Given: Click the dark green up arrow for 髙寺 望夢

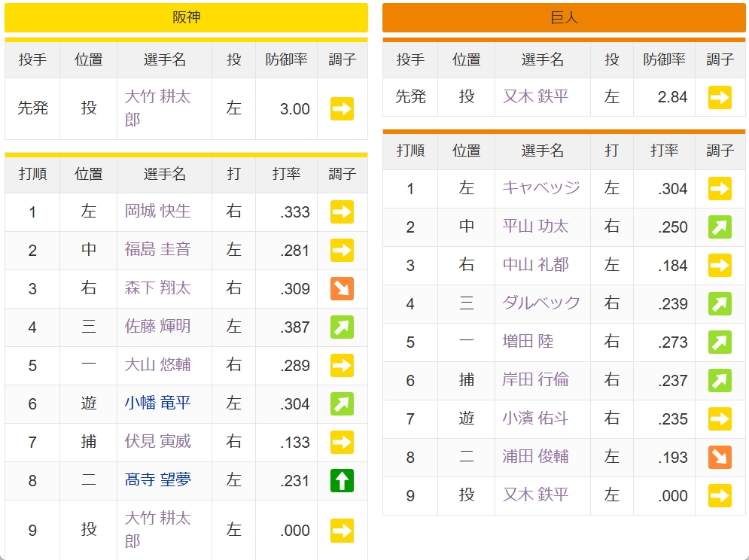Looking at the screenshot, I should (x=342, y=481).
